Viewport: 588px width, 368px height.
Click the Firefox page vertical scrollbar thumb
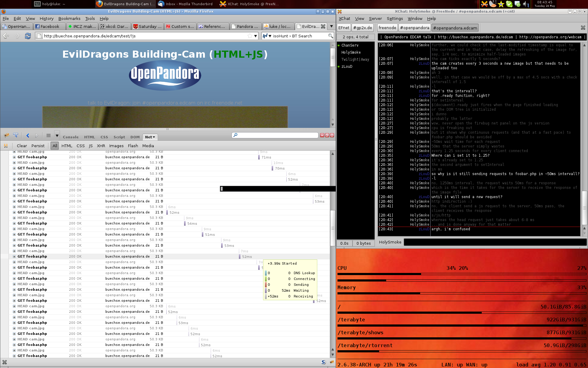(333, 57)
